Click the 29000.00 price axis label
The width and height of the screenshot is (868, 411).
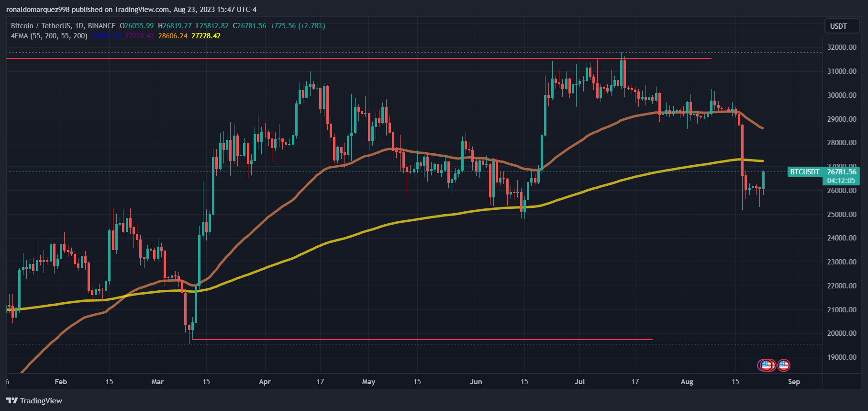[842, 119]
